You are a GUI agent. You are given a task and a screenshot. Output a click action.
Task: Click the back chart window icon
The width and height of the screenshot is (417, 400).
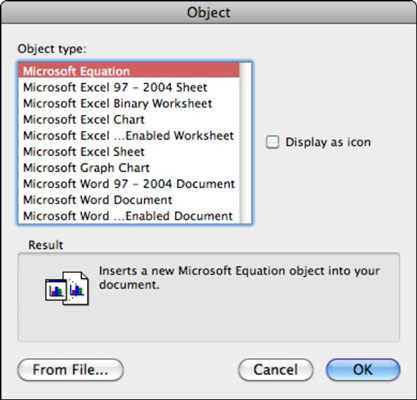(x=56, y=290)
